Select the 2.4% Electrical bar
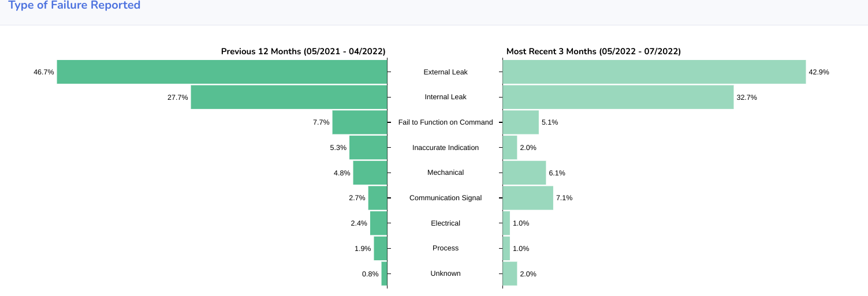The image size is (868, 296). pyautogui.click(x=378, y=223)
